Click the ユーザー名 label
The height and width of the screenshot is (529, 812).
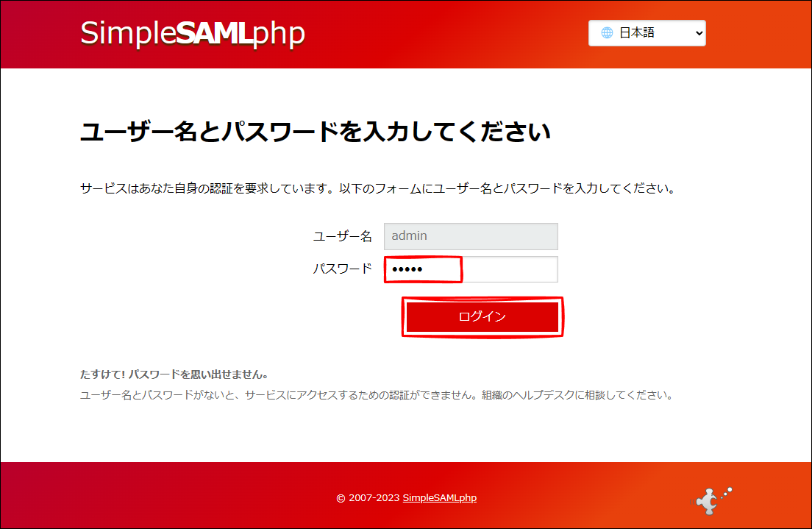[x=343, y=236]
